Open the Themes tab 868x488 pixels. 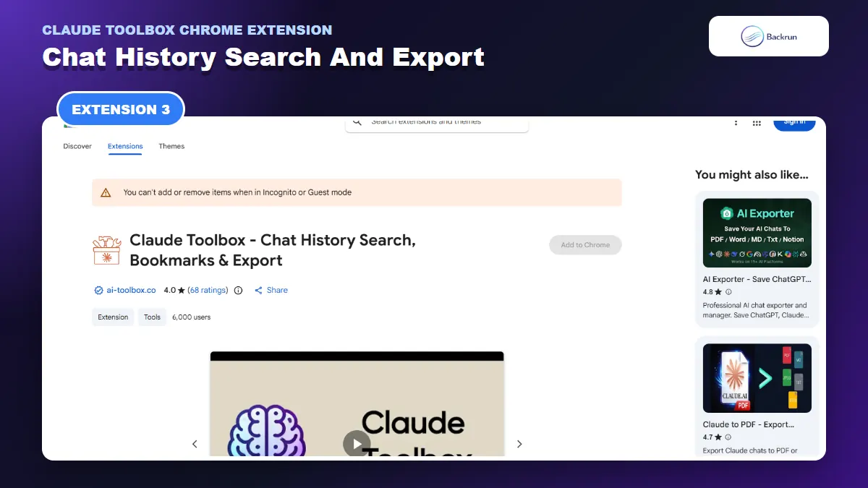[x=171, y=146]
